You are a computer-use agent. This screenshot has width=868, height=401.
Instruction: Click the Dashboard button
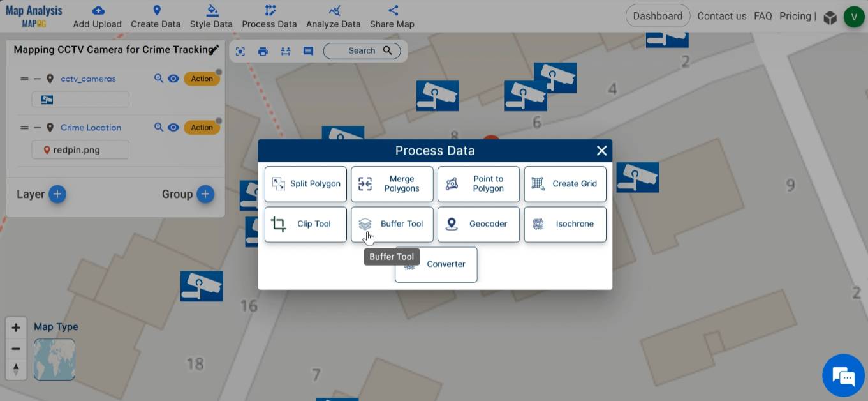[658, 16]
